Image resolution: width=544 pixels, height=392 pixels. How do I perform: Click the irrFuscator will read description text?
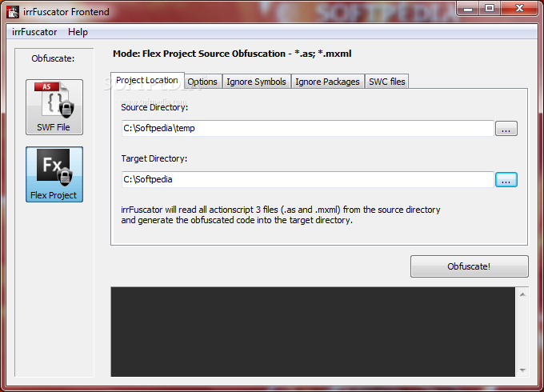280,214
